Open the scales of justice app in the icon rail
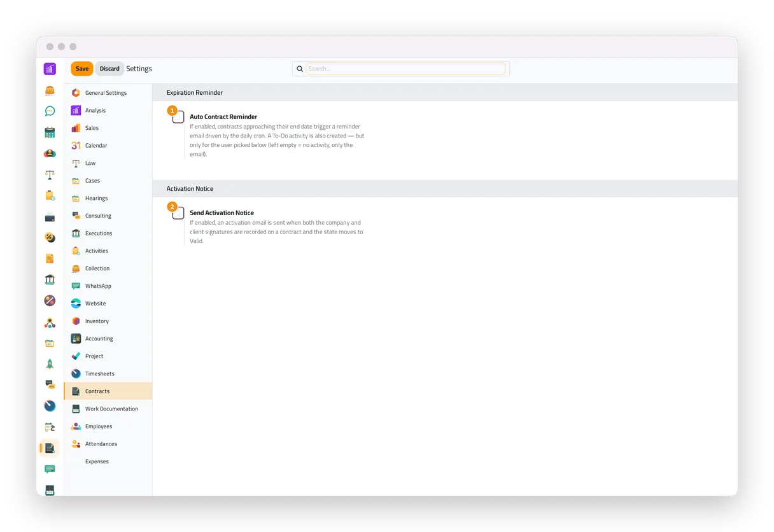This screenshot has width=774, height=532. [50, 174]
